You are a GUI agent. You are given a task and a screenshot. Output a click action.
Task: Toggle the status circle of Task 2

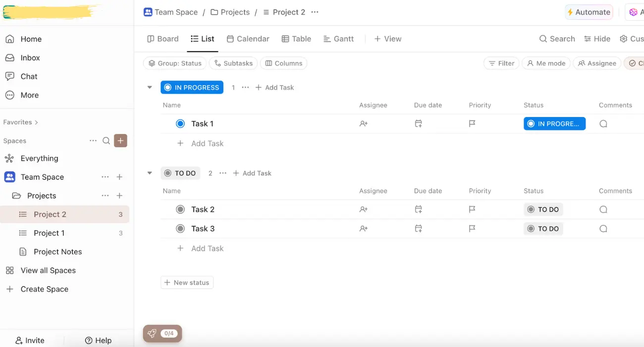(x=180, y=210)
